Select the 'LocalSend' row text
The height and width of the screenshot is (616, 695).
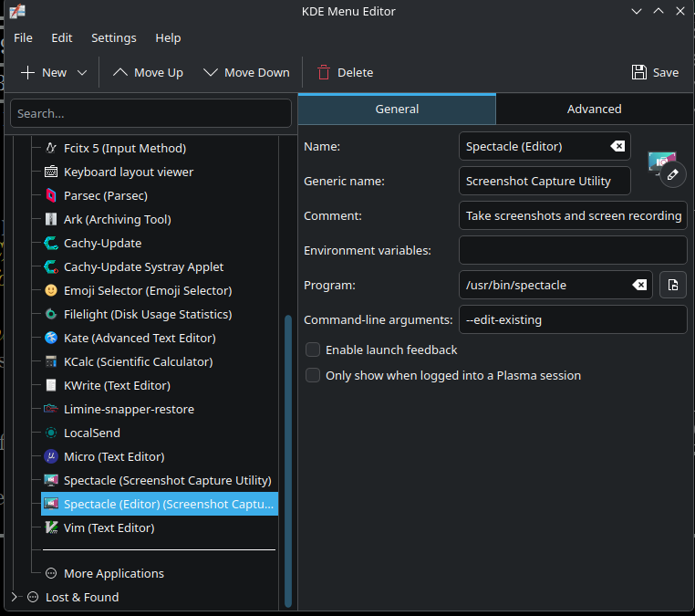(x=92, y=433)
